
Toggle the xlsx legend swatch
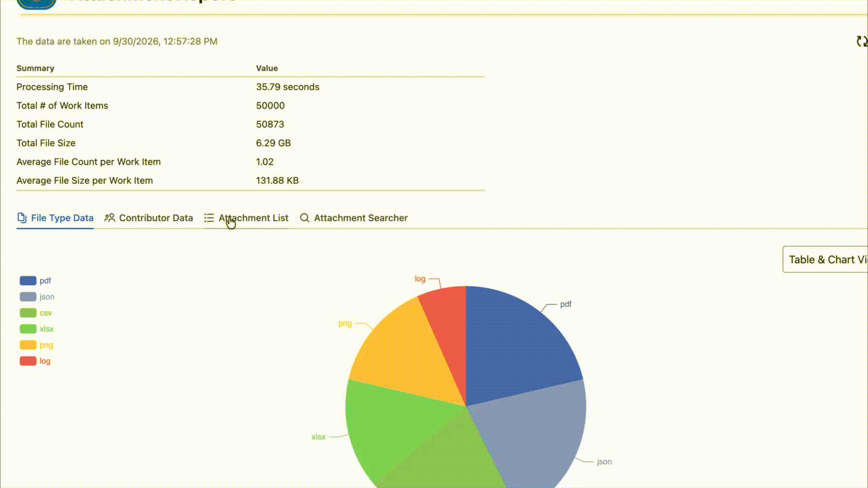(x=28, y=329)
